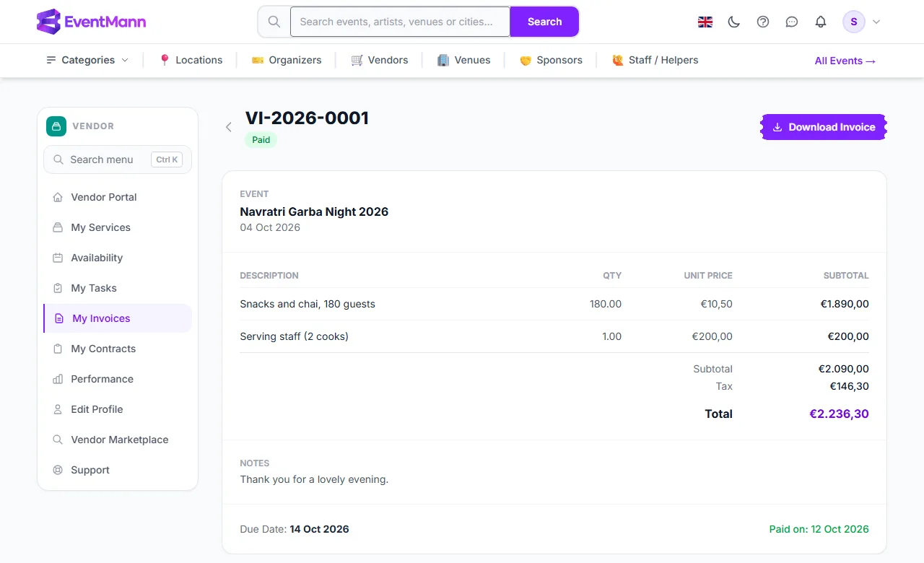924x563 pixels.
Task: Click the due date 14 Oct 2026
Action: point(319,529)
